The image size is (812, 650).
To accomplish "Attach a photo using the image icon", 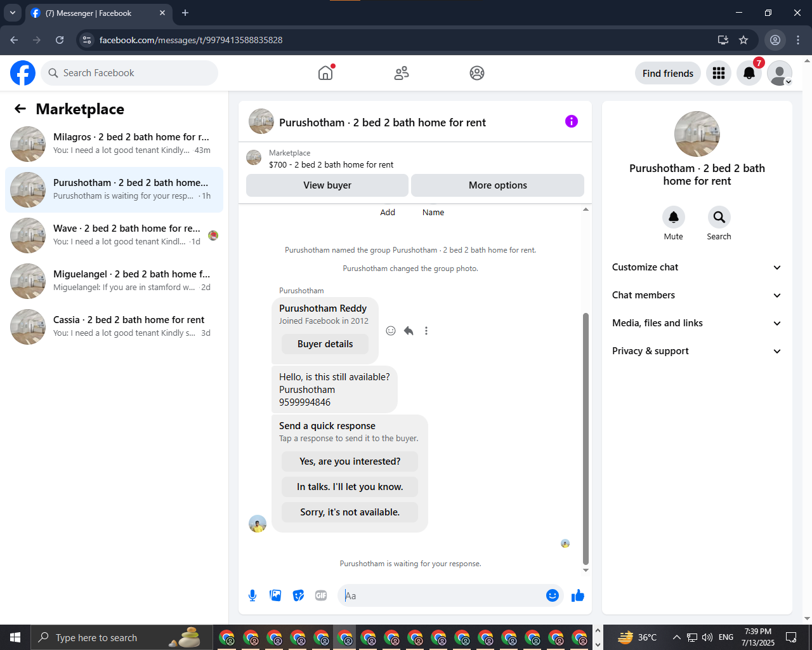I will point(275,595).
